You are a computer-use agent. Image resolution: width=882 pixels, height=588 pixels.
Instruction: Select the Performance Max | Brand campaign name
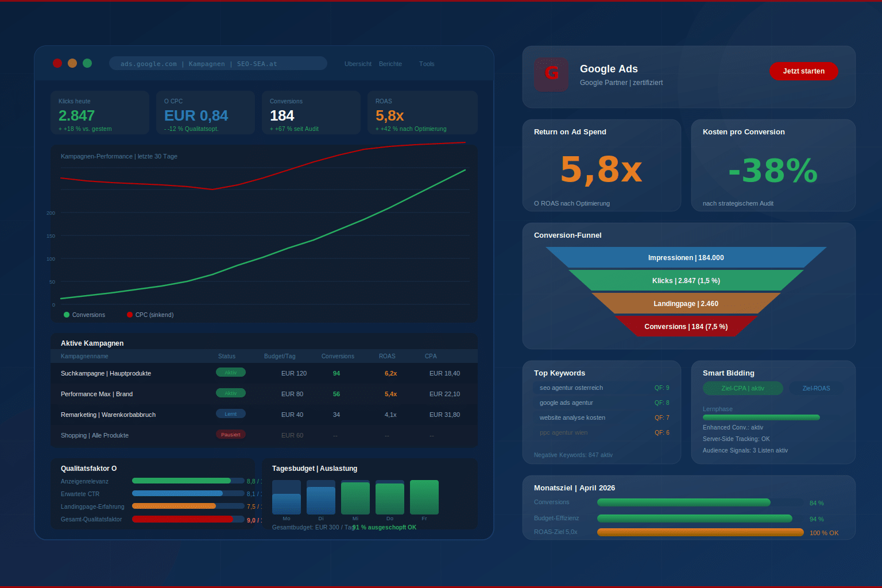(96, 394)
